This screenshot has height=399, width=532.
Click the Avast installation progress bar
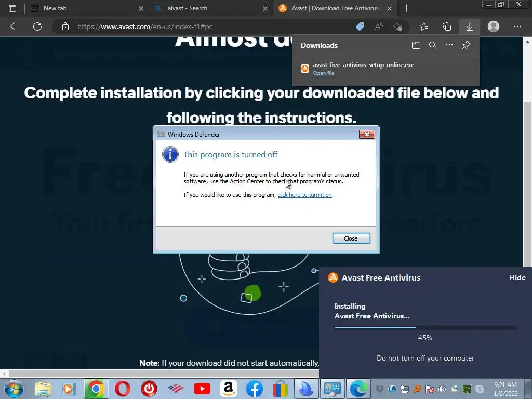click(x=425, y=328)
